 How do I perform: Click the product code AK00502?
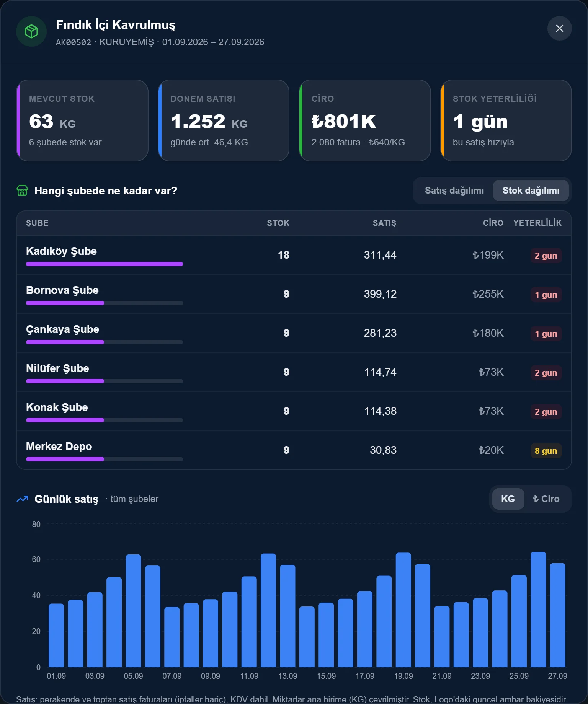coord(73,42)
